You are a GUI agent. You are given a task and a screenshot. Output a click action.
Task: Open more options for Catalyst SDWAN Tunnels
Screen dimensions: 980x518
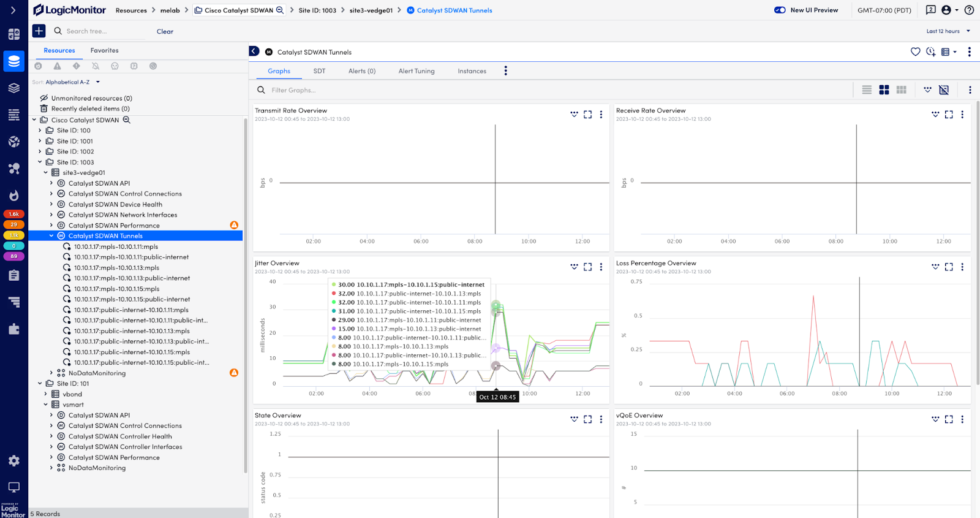point(969,52)
